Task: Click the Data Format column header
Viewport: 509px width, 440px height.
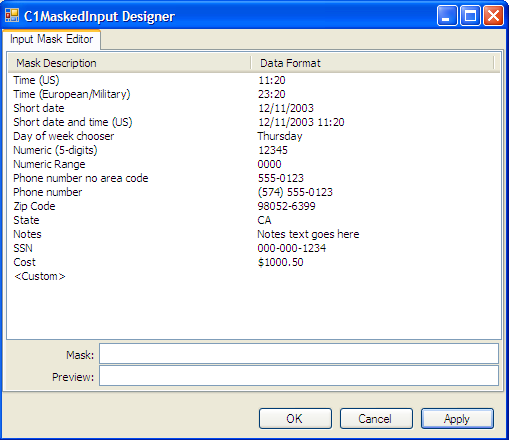Action: click(x=372, y=63)
